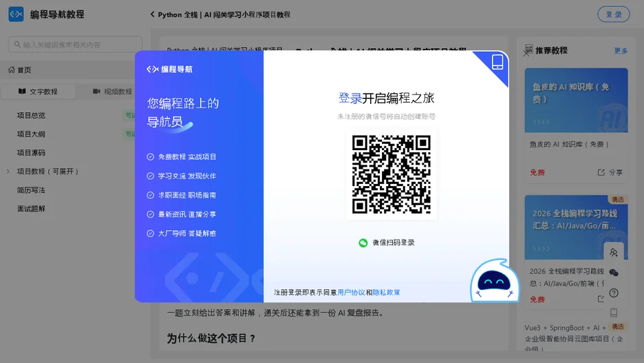Click the user search floating icon
The image size is (644, 363).
614,252
